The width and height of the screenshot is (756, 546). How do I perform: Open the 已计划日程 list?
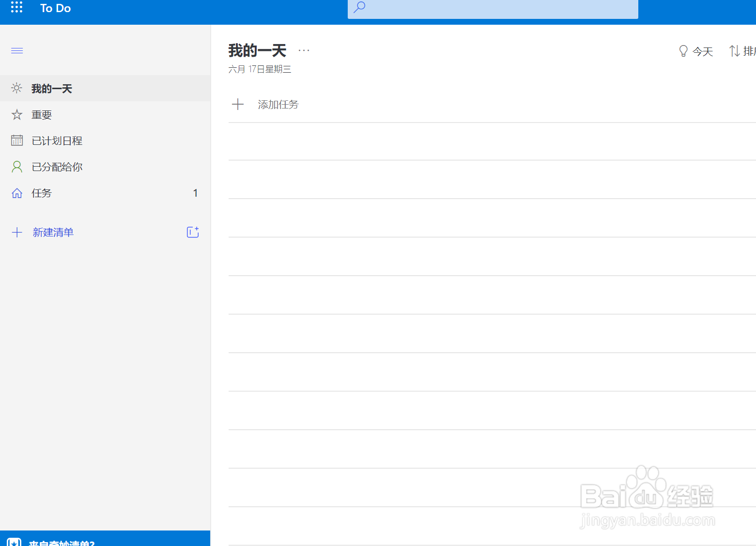click(105, 141)
